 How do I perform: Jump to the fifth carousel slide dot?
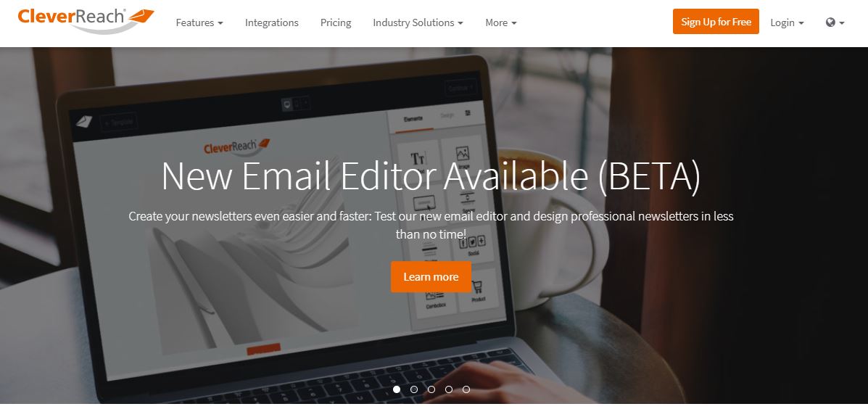pos(466,389)
